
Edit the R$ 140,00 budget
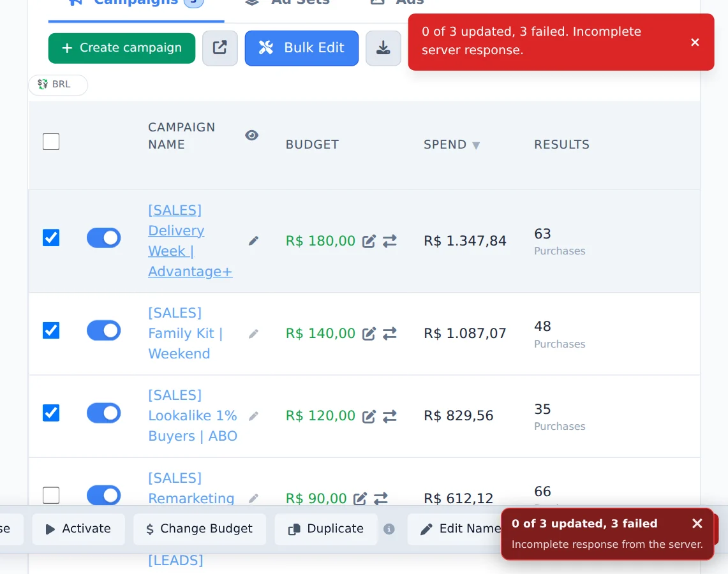pos(369,334)
